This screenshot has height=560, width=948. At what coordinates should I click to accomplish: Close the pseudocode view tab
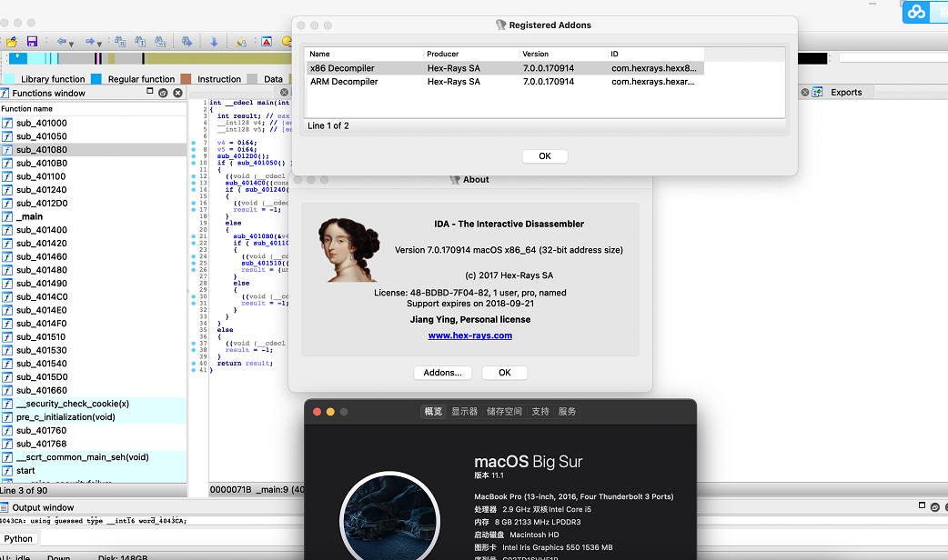click(x=284, y=93)
